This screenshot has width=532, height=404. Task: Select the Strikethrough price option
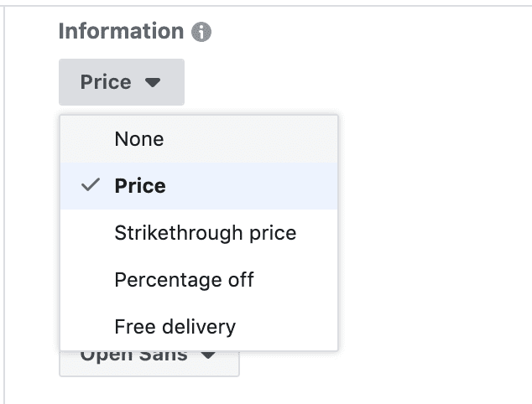[205, 233]
